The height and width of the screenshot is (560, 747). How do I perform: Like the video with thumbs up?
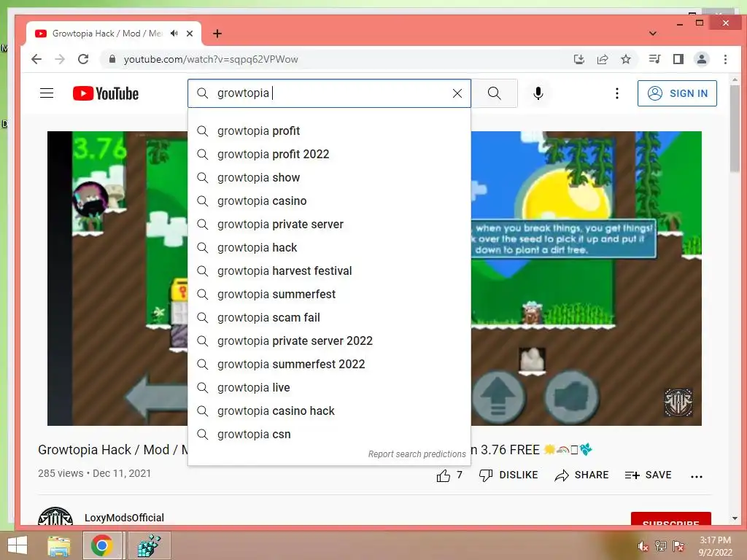449,475
